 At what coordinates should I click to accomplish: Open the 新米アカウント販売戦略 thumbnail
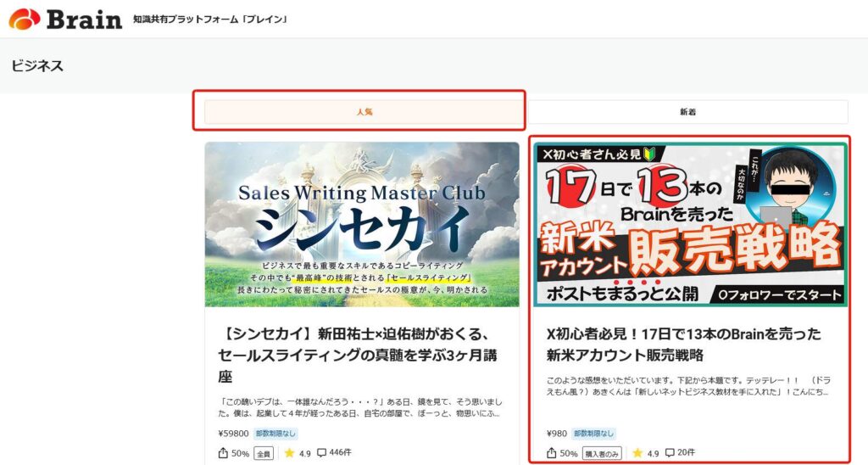click(690, 225)
